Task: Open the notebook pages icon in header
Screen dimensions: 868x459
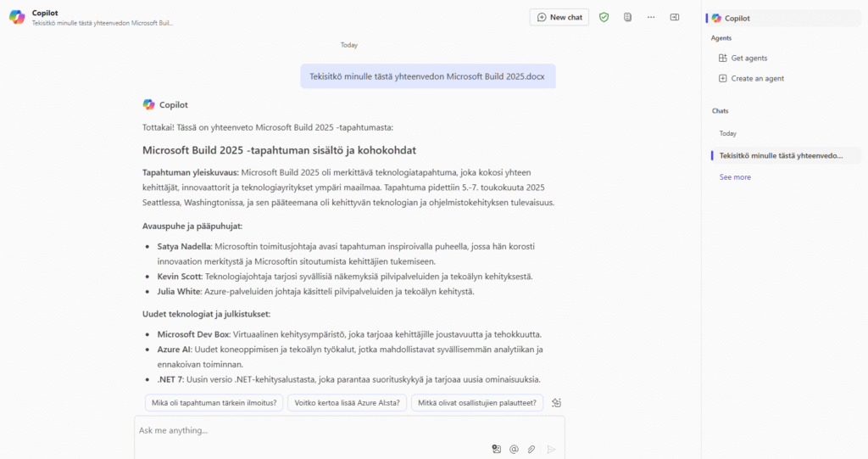Action: 627,17
